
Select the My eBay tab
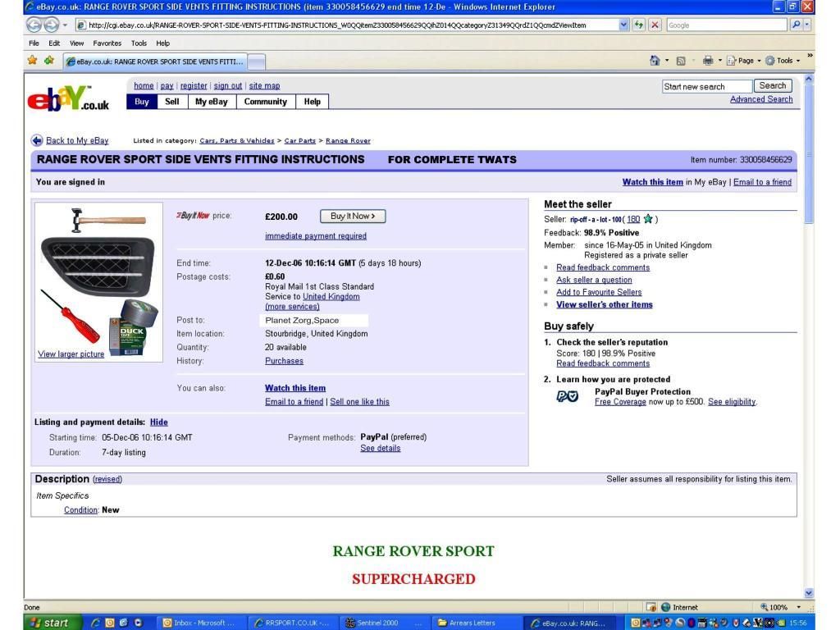211,101
